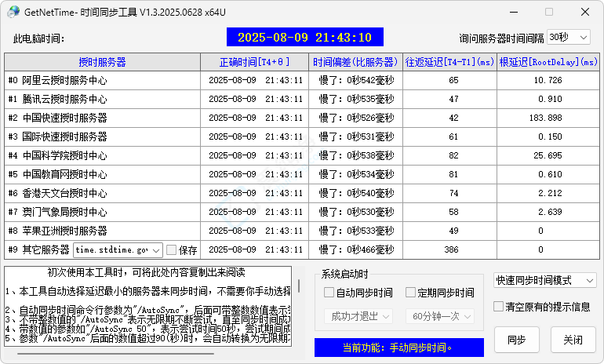The image size is (604, 364).
Task: Click the 根延迟[RootDelay](ms) column header
Action: pos(548,62)
